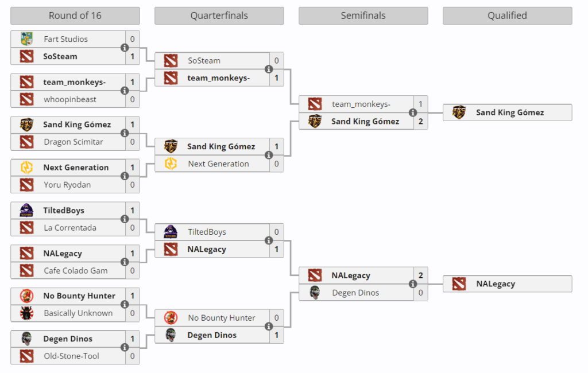
Task: Click the Round of 16 column header
Action: click(75, 15)
